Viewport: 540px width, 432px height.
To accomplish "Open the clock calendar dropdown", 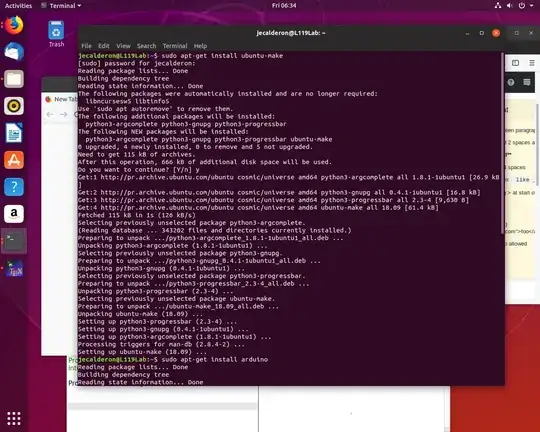I will 284,6.
